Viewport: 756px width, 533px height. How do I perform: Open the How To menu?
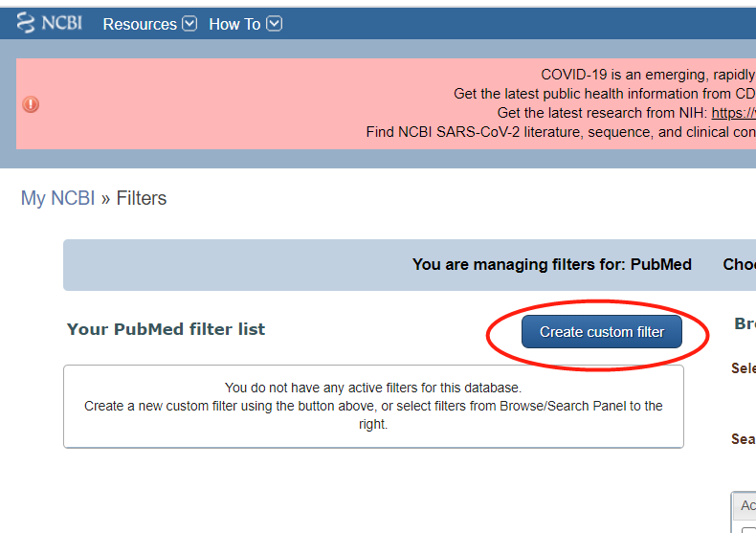point(234,24)
